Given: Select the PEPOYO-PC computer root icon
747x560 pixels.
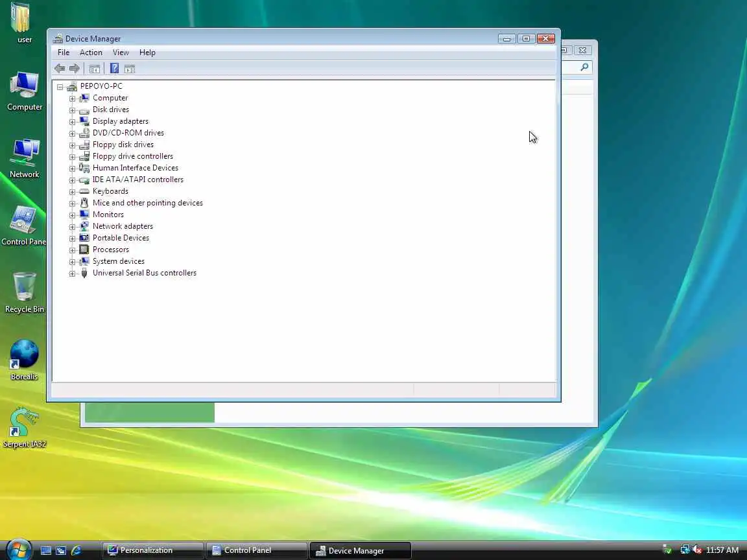Looking at the screenshot, I should 72,86.
